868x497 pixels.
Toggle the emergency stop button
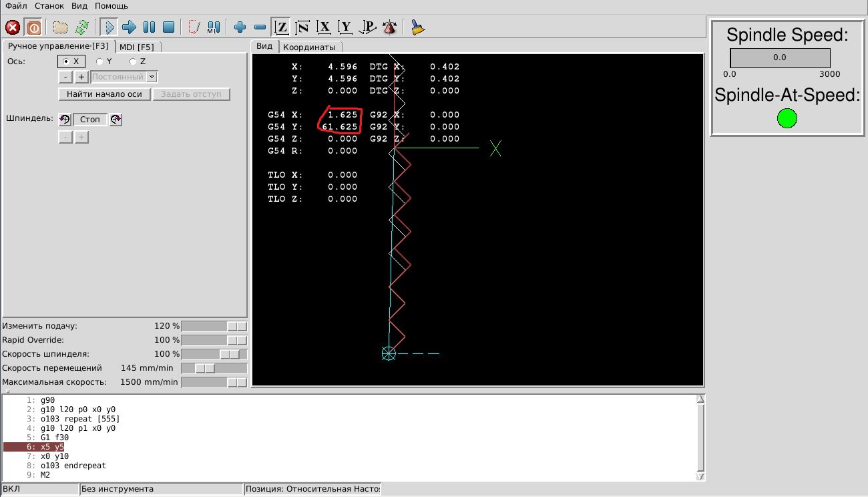click(x=13, y=27)
